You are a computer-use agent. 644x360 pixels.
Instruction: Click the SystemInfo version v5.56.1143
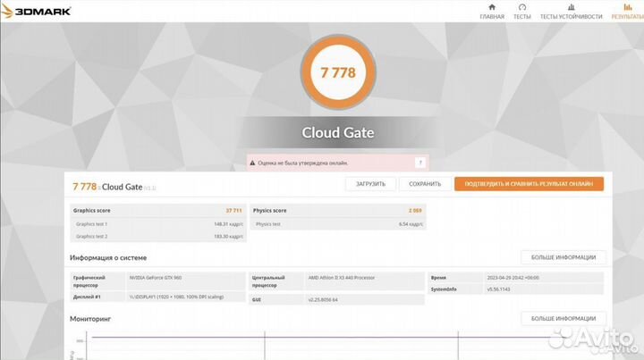(x=498, y=289)
